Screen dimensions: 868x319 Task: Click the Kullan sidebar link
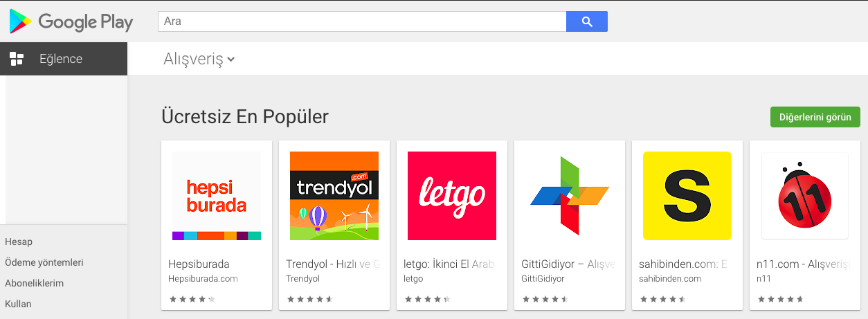pos(18,304)
